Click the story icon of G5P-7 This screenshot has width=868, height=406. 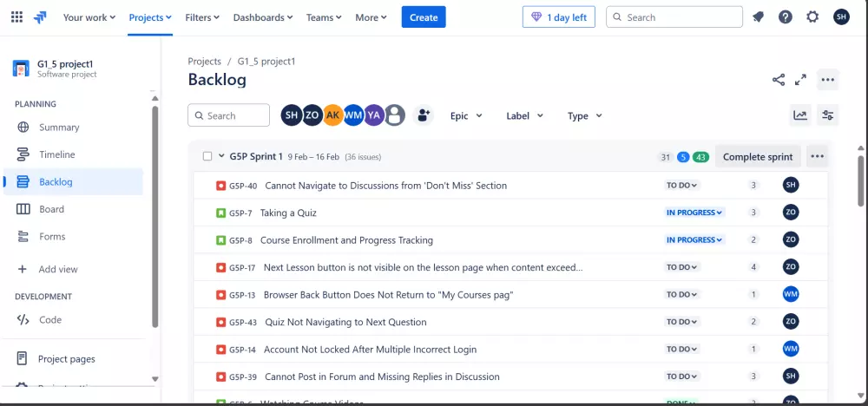pyautogui.click(x=220, y=213)
